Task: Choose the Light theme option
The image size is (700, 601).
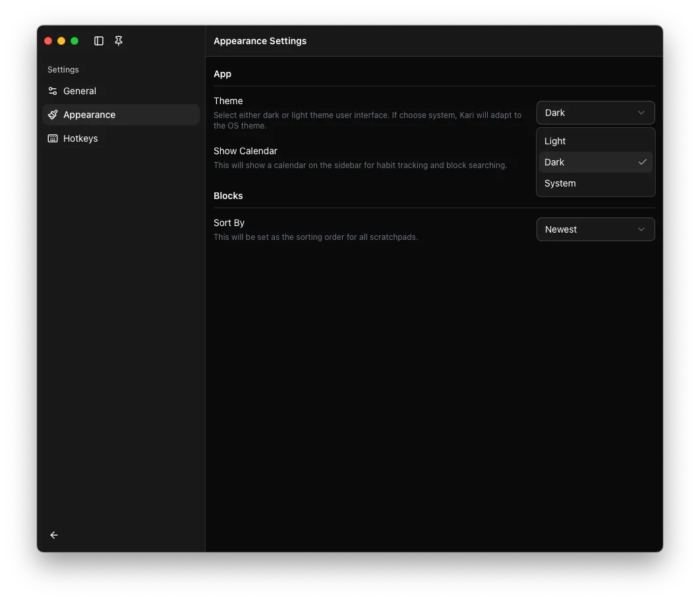Action: point(555,141)
